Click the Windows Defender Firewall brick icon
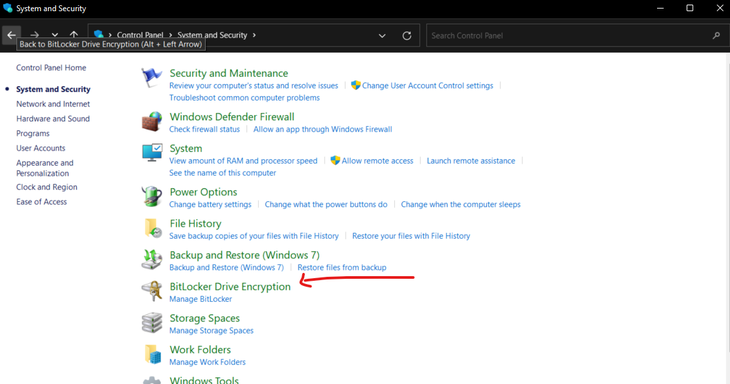 [x=152, y=122]
